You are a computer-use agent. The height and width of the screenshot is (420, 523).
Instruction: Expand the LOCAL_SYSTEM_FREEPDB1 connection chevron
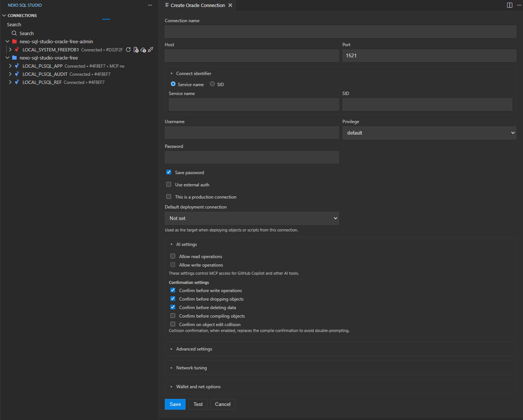point(10,50)
